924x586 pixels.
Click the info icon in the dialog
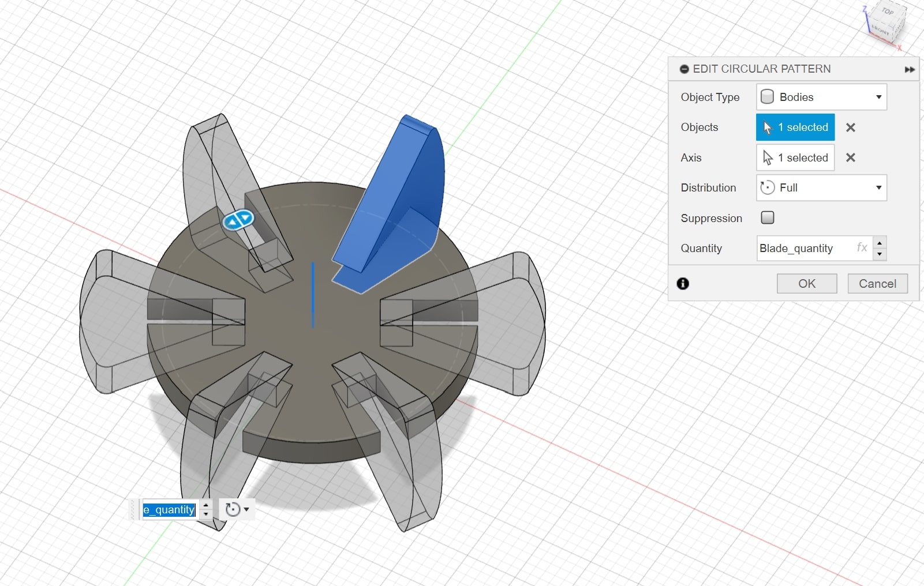pos(683,283)
